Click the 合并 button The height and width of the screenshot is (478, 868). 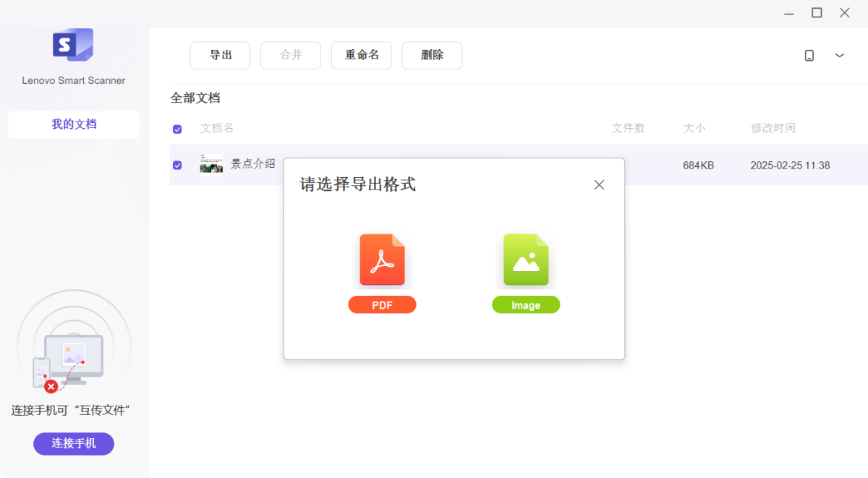(x=291, y=56)
